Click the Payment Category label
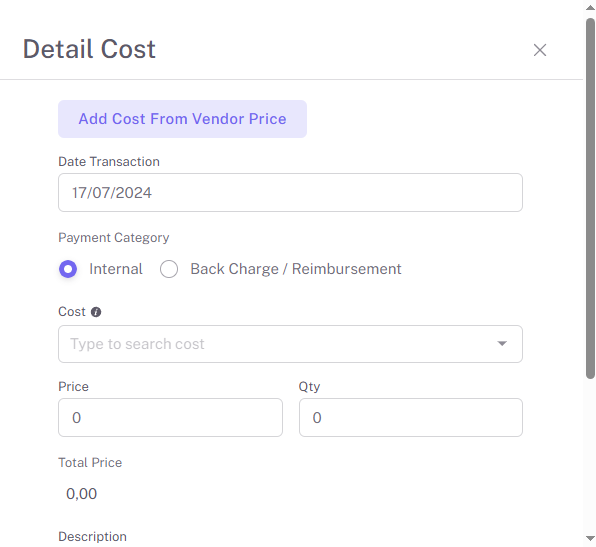 114,238
